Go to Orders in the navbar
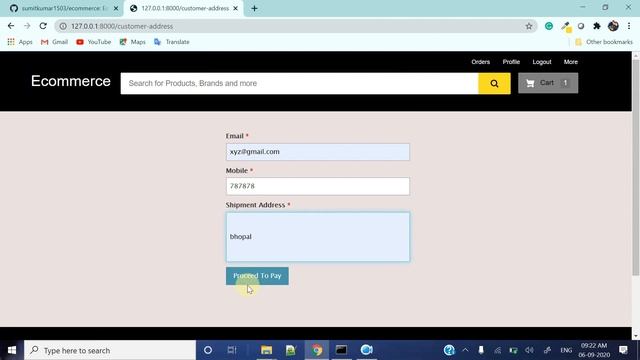Screen dimensions: 640x360 coord(480,62)
